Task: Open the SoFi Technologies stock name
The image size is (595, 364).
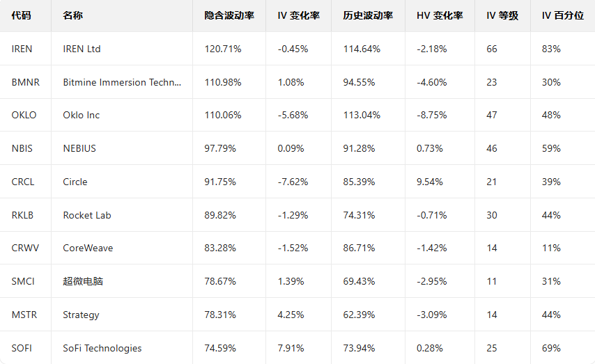Action: [x=102, y=348]
